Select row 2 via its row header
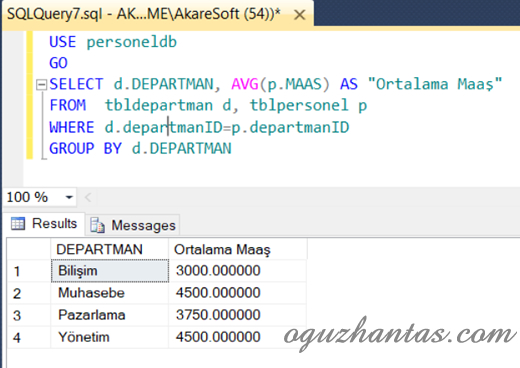Viewport: 520px width, 368px height. pyautogui.click(x=29, y=293)
